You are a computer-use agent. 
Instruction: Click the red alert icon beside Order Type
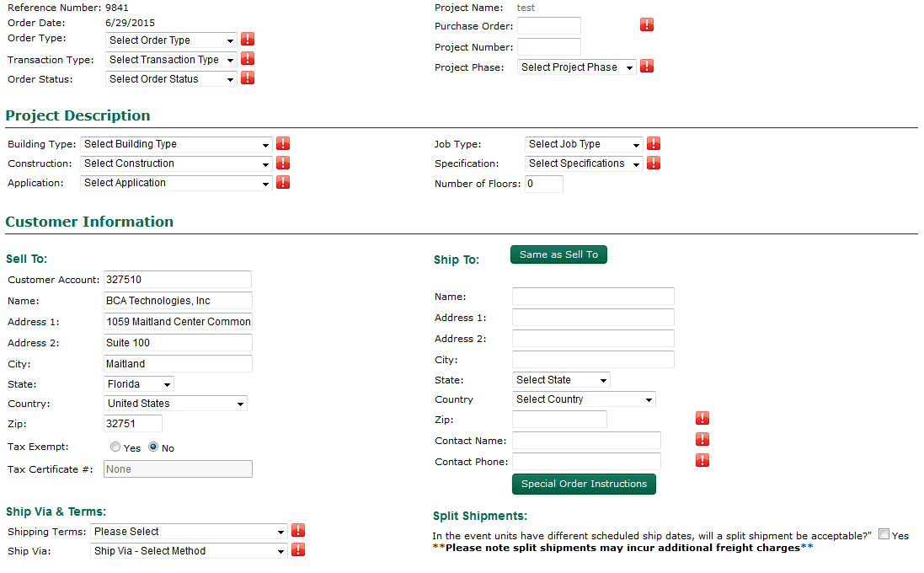point(248,40)
